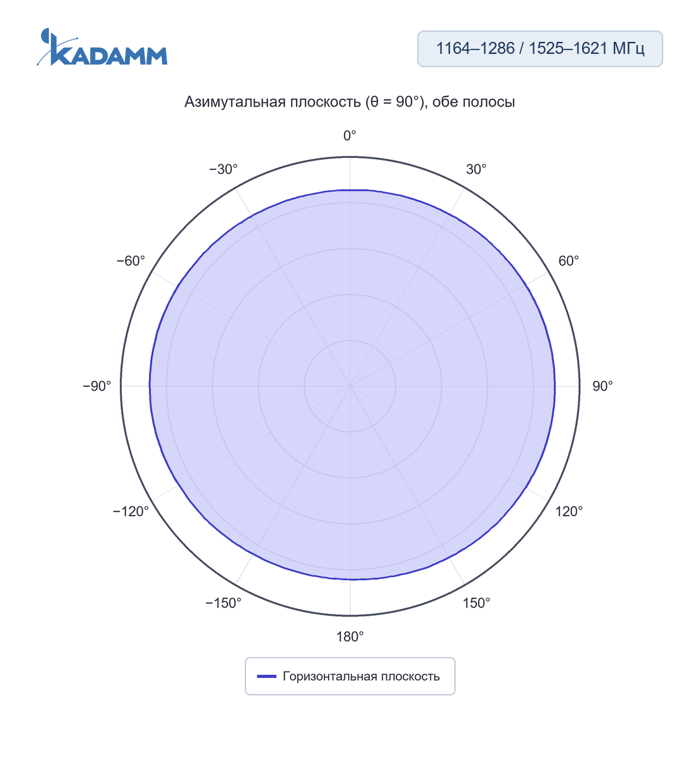Click the KADAMM logo
Image resolution: width=700 pixels, height=768 pixels.
(102, 47)
